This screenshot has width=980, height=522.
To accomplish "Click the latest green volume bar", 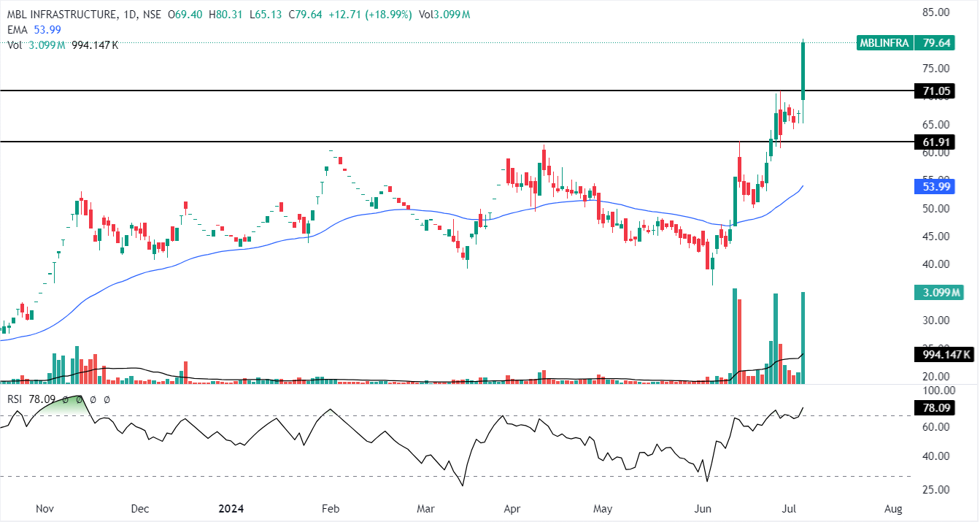I will (x=803, y=337).
